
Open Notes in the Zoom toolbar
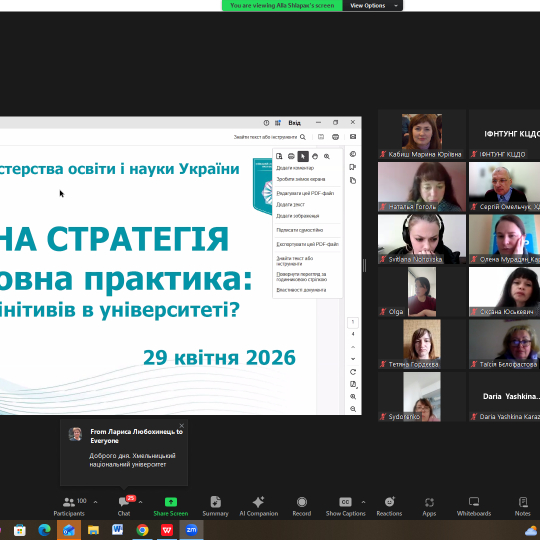pyautogui.click(x=522, y=506)
